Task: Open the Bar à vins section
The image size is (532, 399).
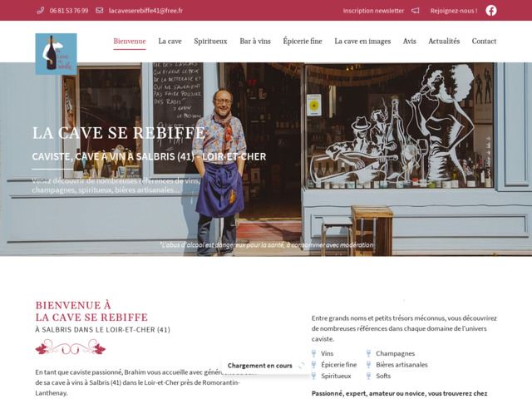Action: [x=255, y=41]
